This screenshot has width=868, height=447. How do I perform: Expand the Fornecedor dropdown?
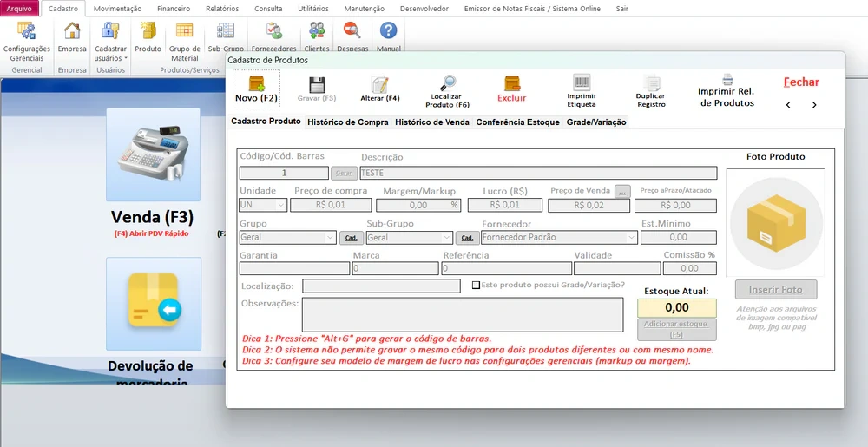(631, 238)
